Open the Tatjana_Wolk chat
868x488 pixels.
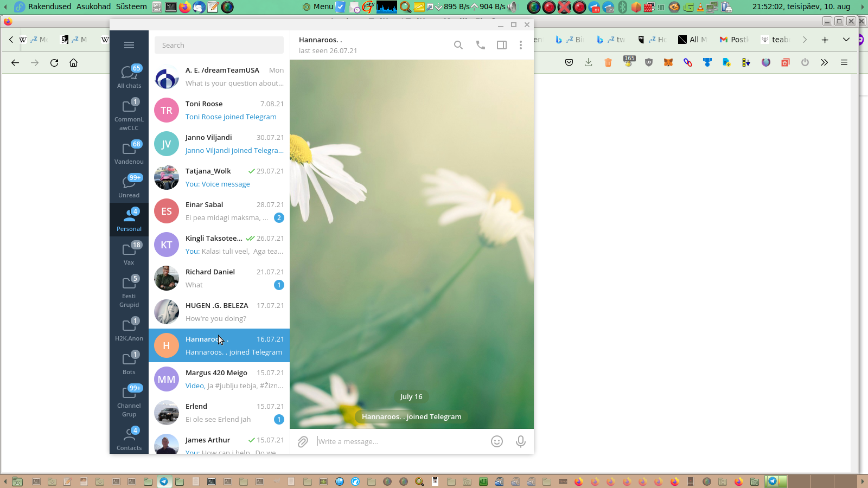(219, 177)
